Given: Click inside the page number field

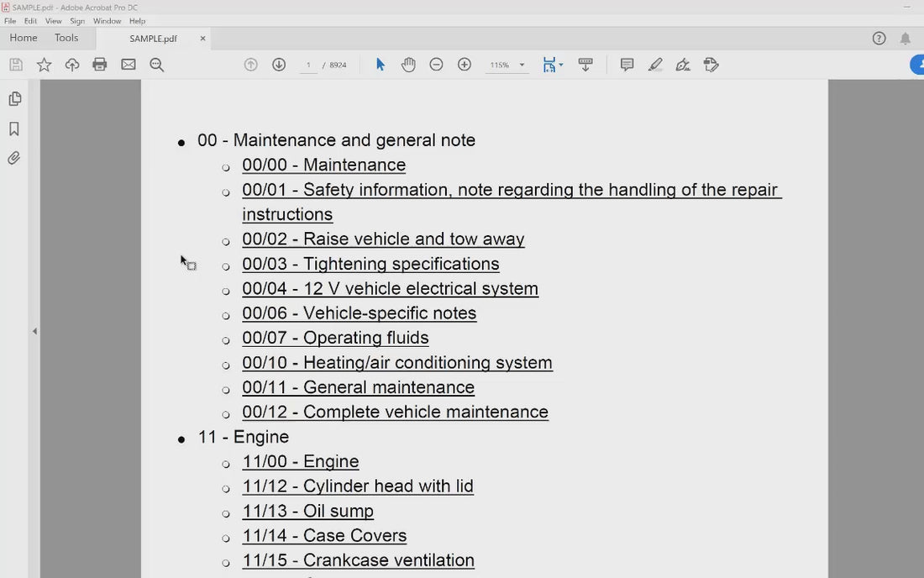Looking at the screenshot, I should coord(308,64).
